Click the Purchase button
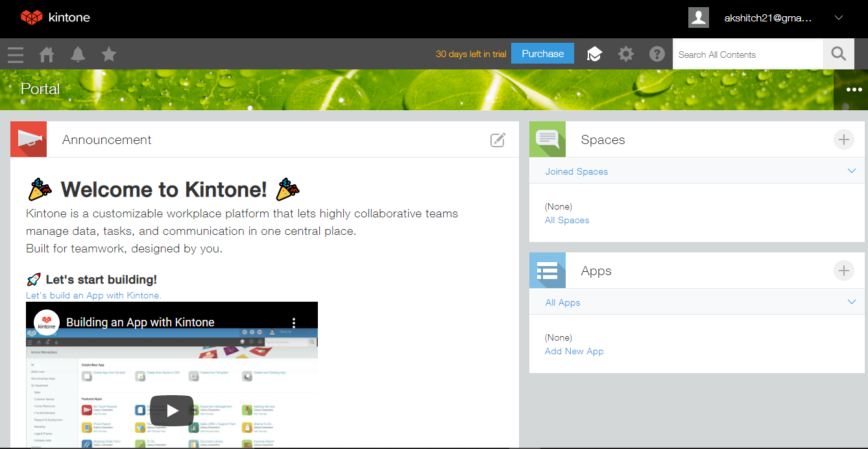The width and height of the screenshot is (868, 449). coord(543,54)
